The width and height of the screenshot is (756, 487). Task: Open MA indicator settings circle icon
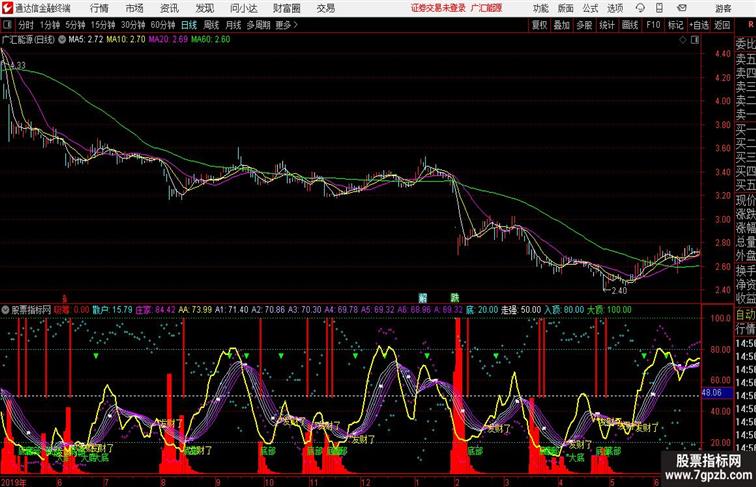pos(62,40)
